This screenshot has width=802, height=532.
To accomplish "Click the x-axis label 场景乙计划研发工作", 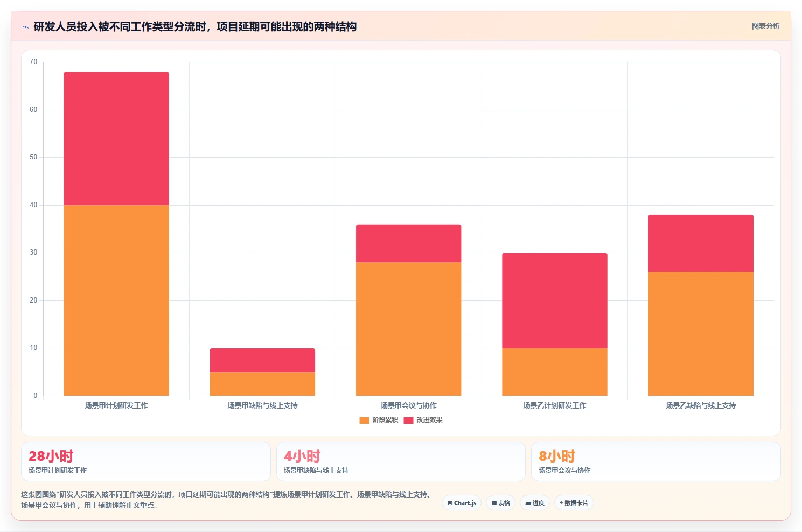I will (555, 405).
